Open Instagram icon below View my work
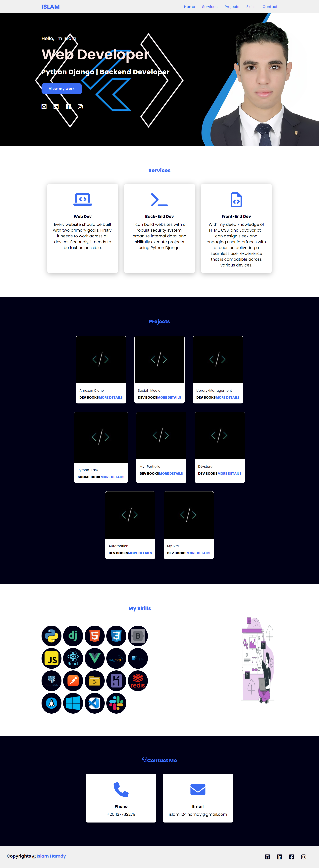 (80, 106)
